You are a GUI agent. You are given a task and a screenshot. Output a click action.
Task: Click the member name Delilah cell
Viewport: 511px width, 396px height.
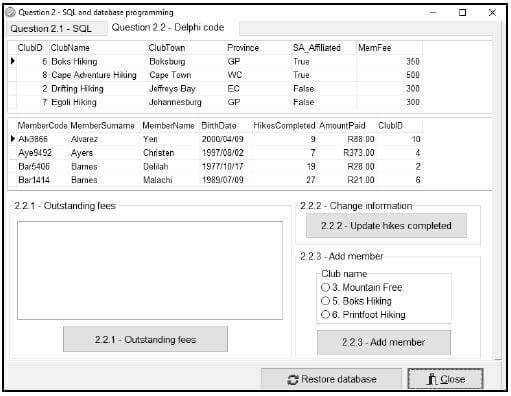point(170,166)
